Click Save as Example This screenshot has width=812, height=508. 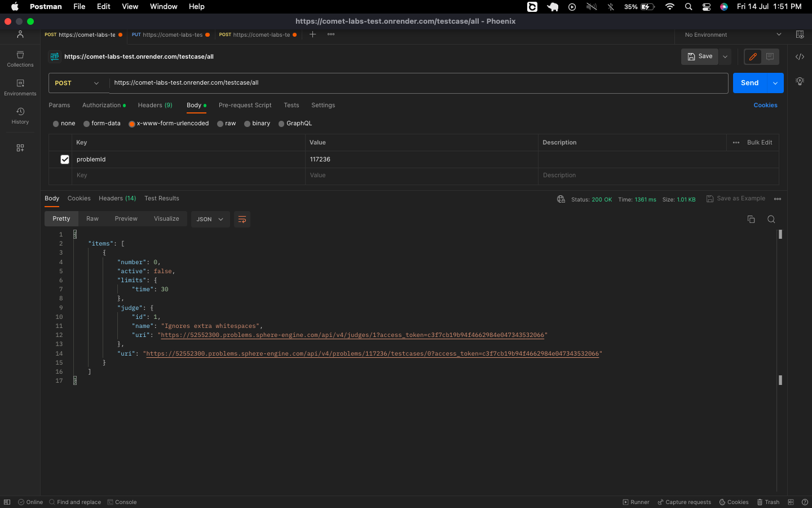736,199
